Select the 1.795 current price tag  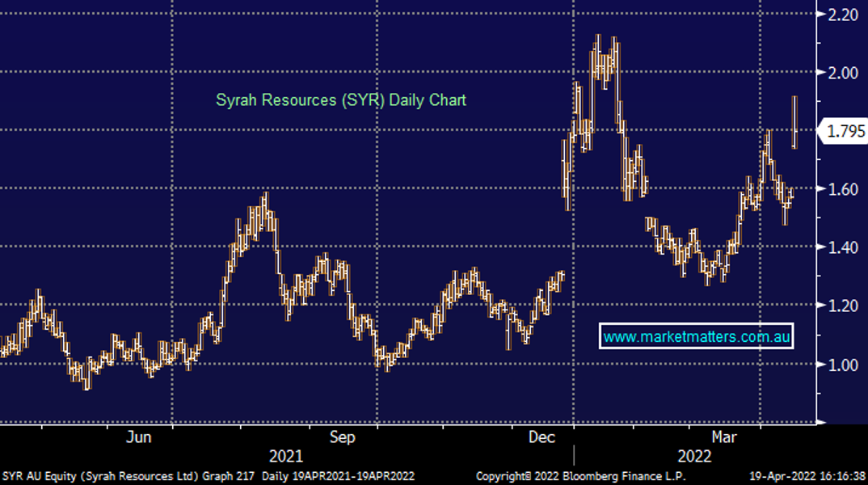(x=845, y=131)
